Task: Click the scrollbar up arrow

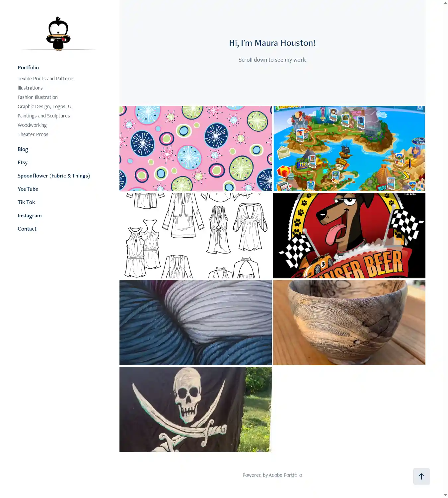Action: (445, 3)
